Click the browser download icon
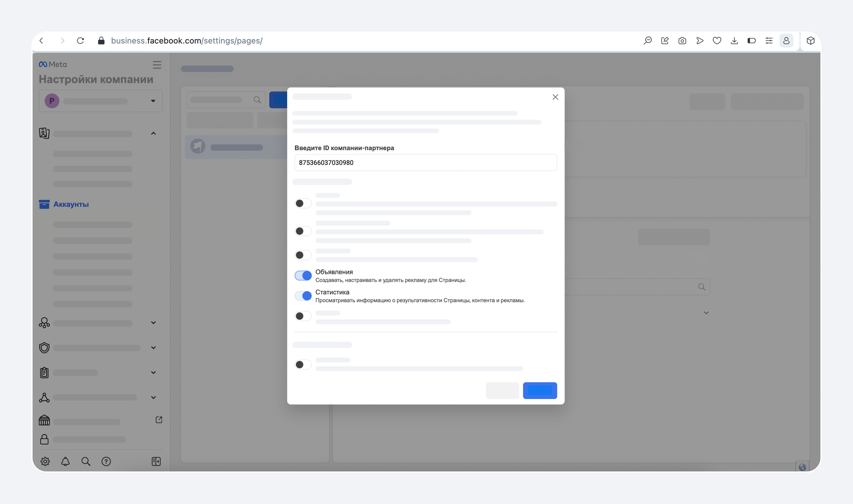This screenshot has height=504, width=853. click(x=734, y=41)
